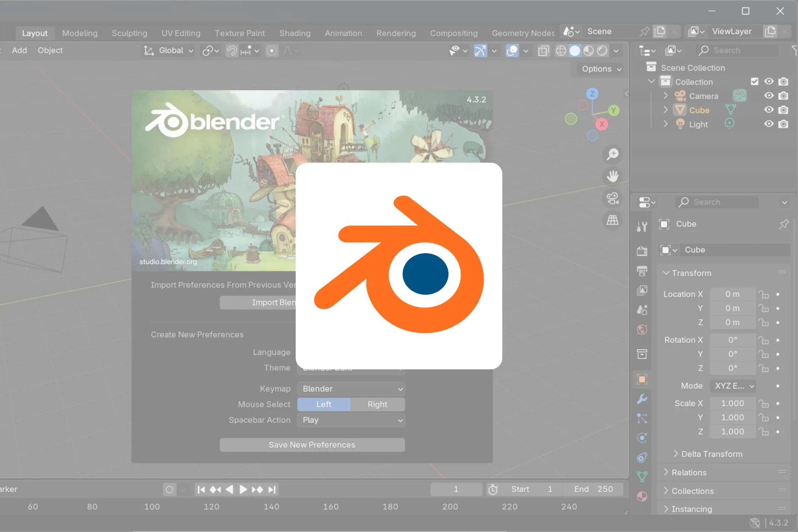Switch perspective/orthographic grid icon

pyautogui.click(x=613, y=220)
